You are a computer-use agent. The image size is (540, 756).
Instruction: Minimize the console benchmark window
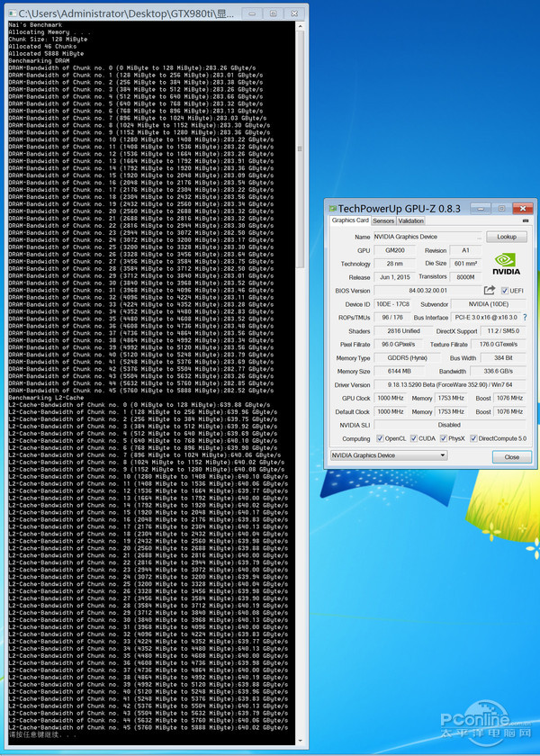pos(252,13)
